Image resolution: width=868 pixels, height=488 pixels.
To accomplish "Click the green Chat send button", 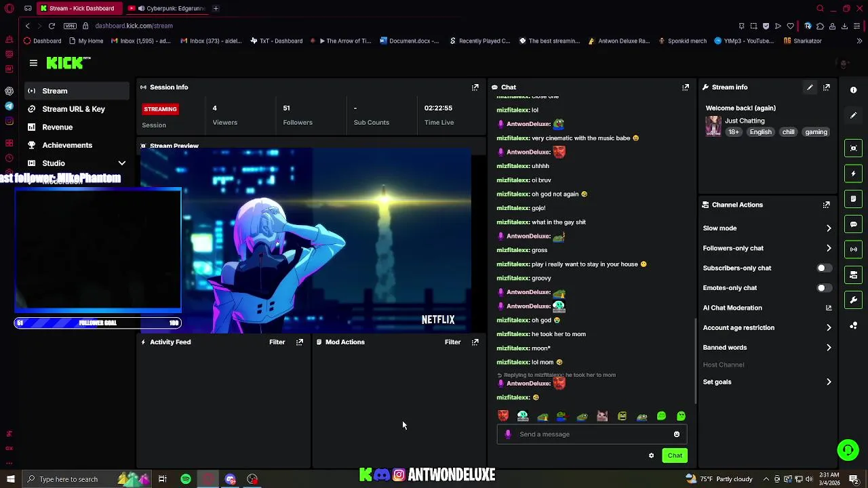I will [675, 455].
